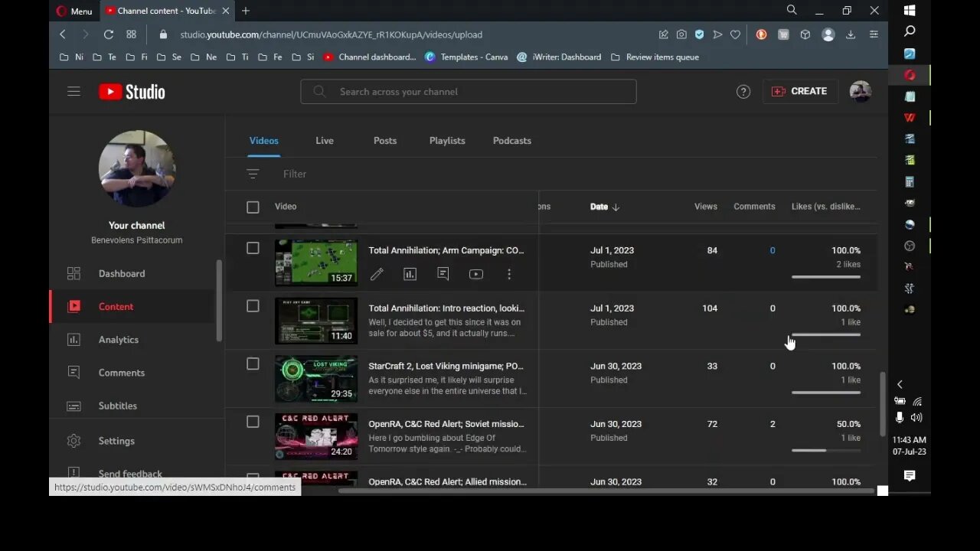Open the account avatar in Studio header
The width and height of the screenshot is (980, 551).
[x=861, y=91]
